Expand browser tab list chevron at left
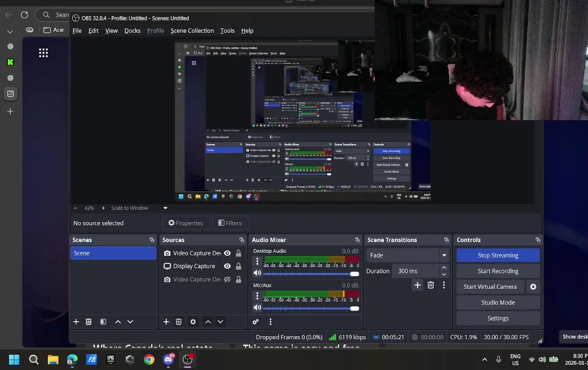 click(x=10, y=32)
